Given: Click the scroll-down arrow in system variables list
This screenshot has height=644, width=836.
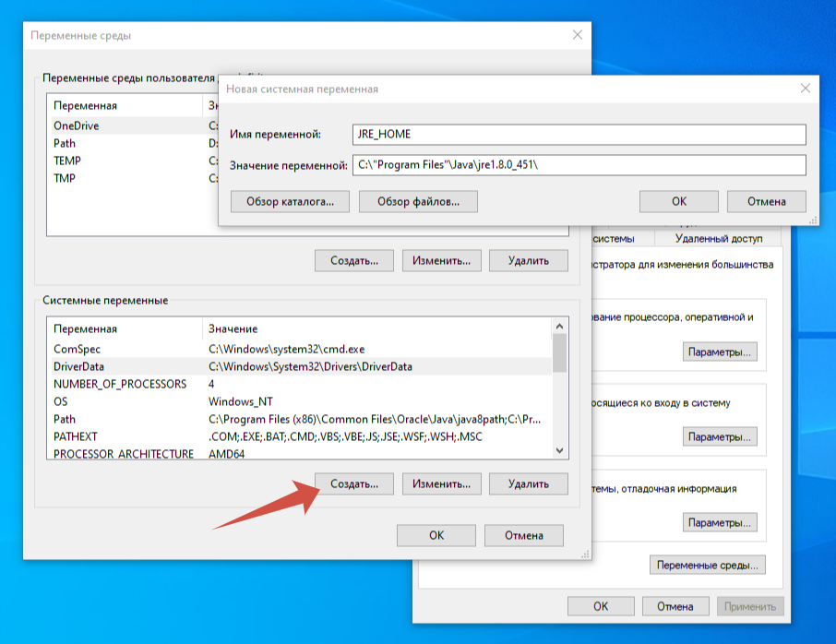Looking at the screenshot, I should (x=559, y=450).
